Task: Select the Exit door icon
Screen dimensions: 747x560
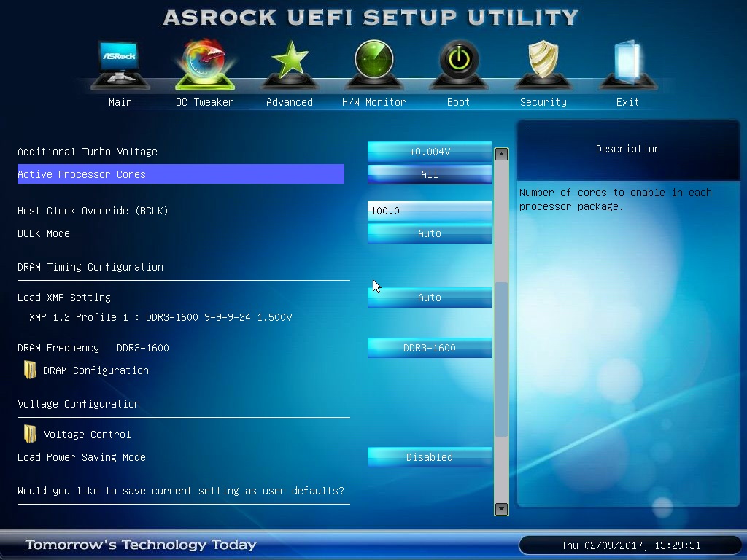Action: 627,65
